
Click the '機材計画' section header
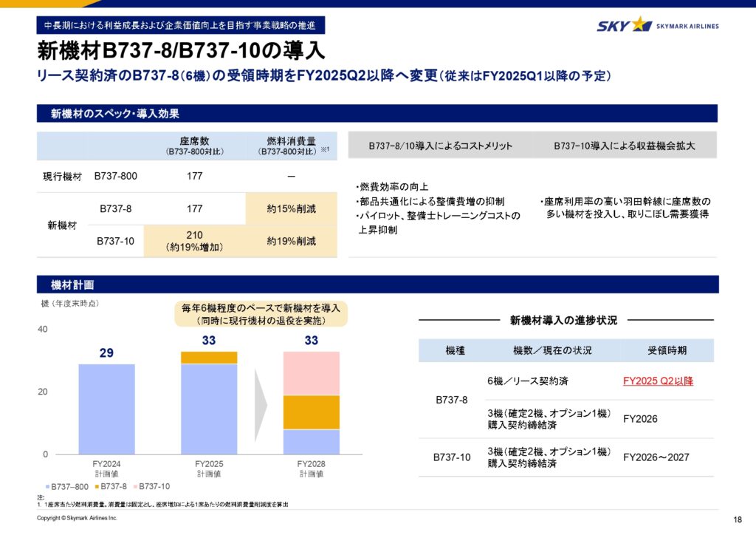pos(377,284)
